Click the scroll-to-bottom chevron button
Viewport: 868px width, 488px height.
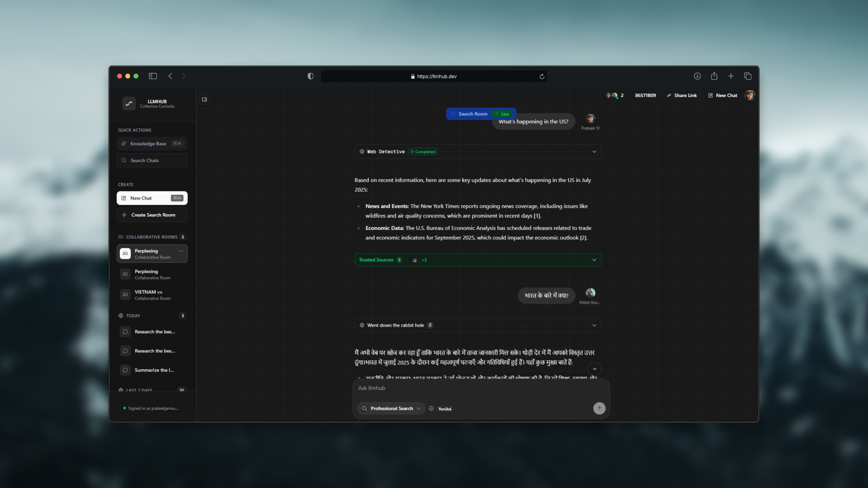(594, 369)
